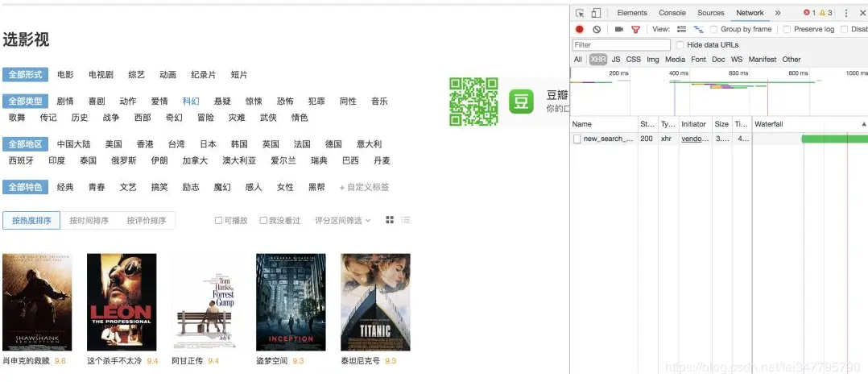Filter requests by Doc type
The height and width of the screenshot is (382, 868).
coord(718,60)
